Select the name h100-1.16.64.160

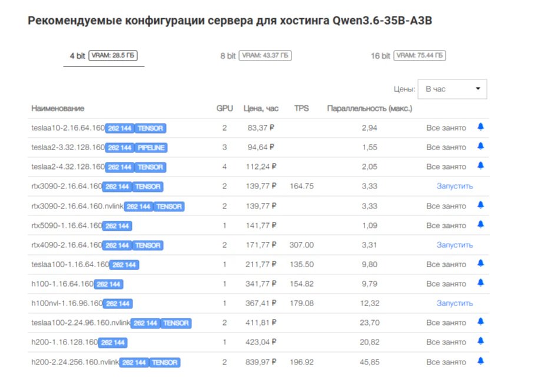pyautogui.click(x=62, y=283)
